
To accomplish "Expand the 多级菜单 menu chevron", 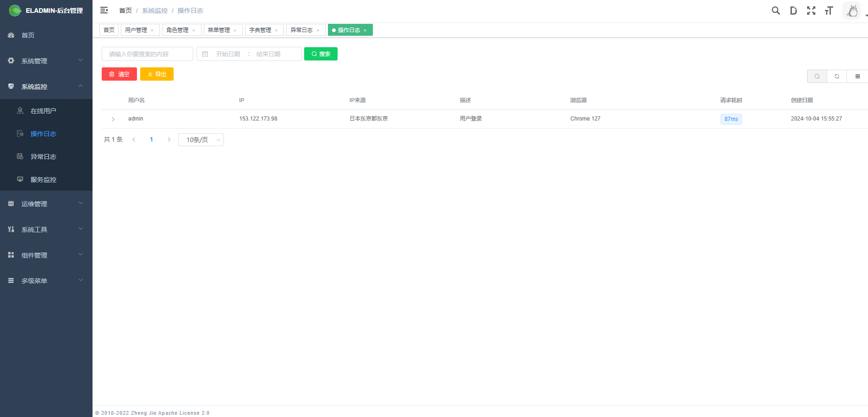I will coord(81,280).
